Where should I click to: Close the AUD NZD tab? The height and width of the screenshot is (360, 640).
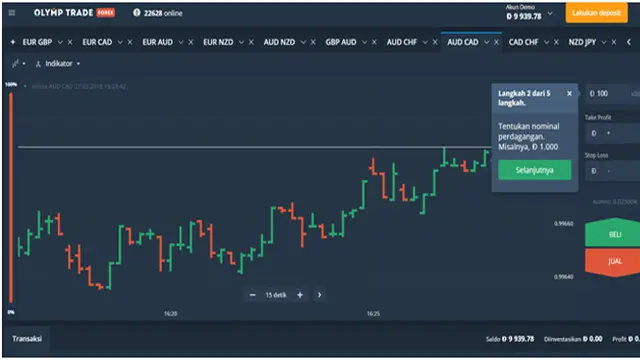(x=313, y=42)
